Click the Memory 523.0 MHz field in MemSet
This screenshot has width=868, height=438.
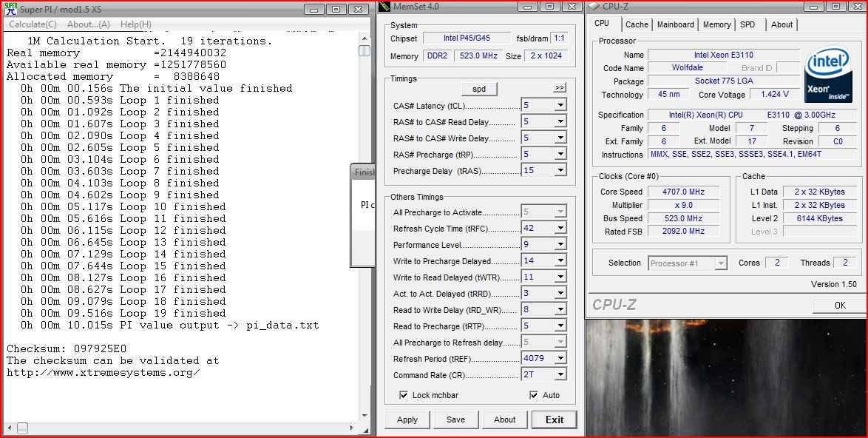click(479, 56)
